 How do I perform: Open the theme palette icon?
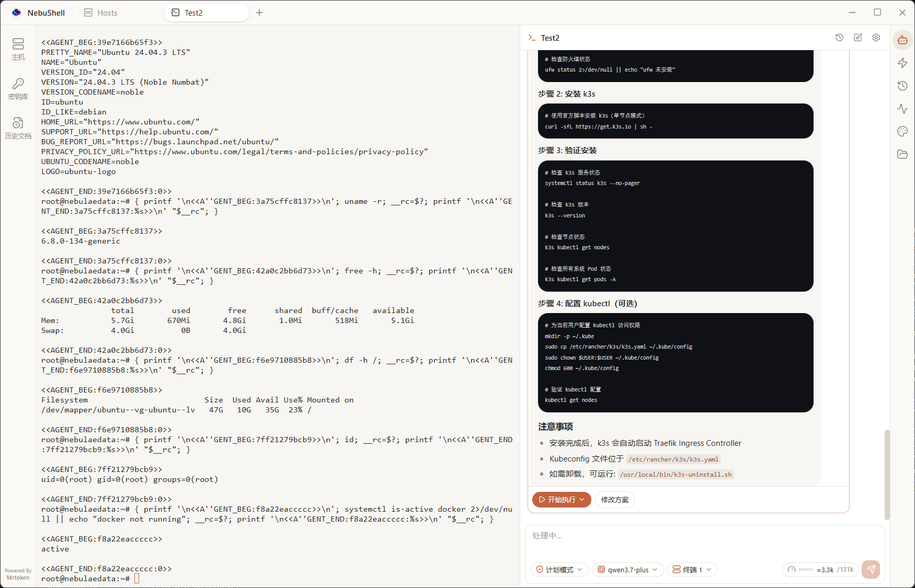[902, 131]
